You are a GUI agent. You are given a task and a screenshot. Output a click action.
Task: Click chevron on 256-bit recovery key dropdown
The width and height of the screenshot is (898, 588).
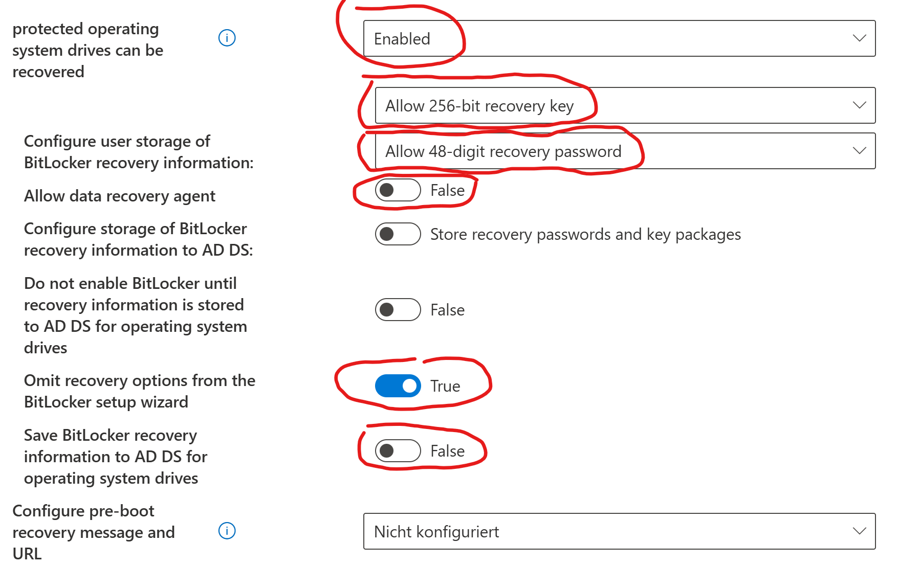point(859,105)
